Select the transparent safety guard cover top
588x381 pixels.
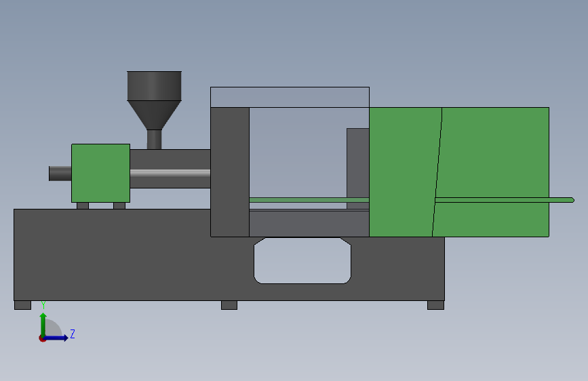pos(290,97)
